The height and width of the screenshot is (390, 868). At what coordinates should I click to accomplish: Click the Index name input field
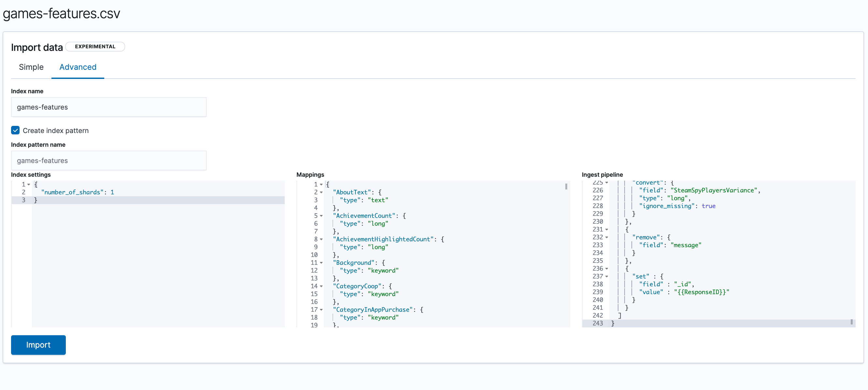[x=108, y=107]
